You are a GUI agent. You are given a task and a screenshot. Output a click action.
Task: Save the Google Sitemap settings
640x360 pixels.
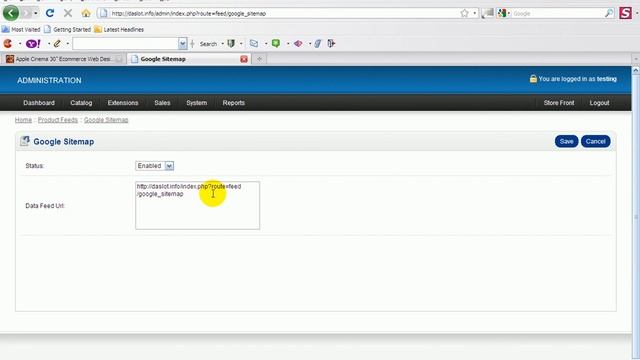[x=566, y=141]
